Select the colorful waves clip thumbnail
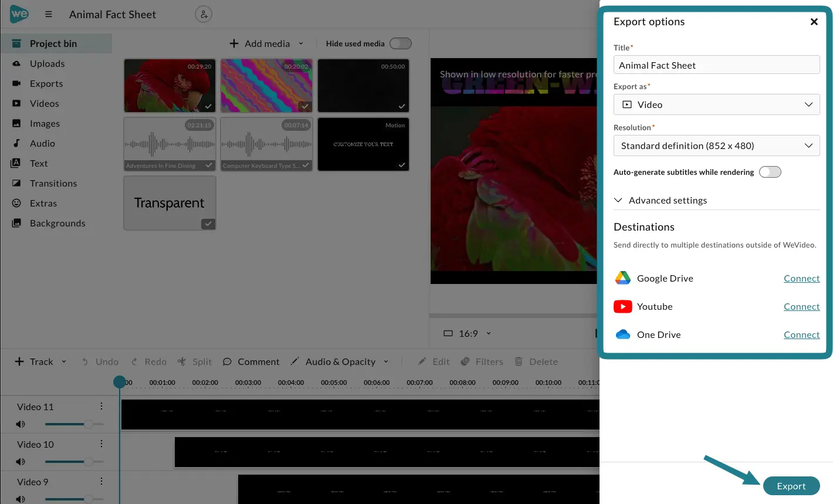This screenshot has height=504, width=833. 266,86
